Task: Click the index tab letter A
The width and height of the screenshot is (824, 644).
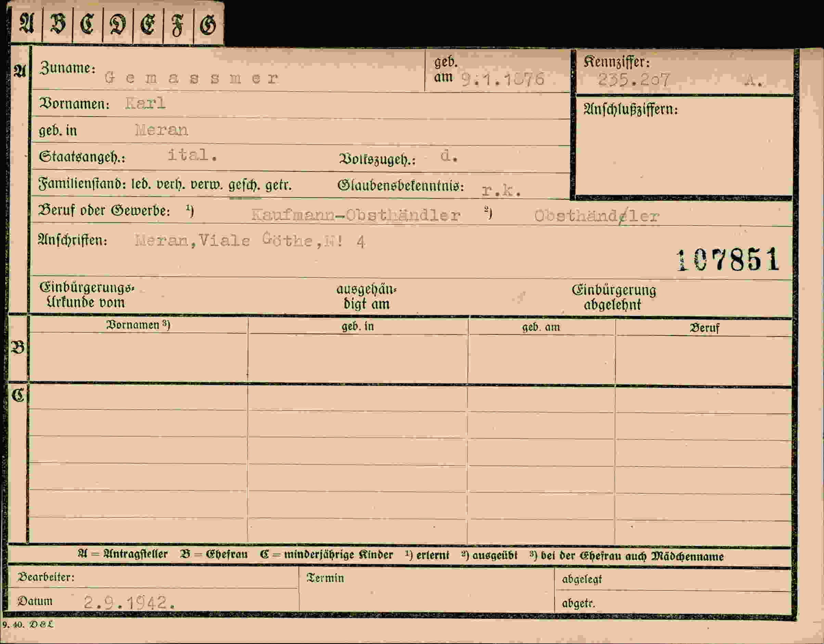Action: pyautogui.click(x=26, y=24)
